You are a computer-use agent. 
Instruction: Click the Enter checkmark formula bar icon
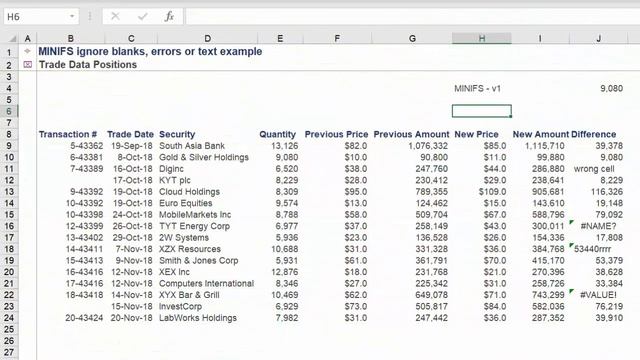click(x=142, y=16)
